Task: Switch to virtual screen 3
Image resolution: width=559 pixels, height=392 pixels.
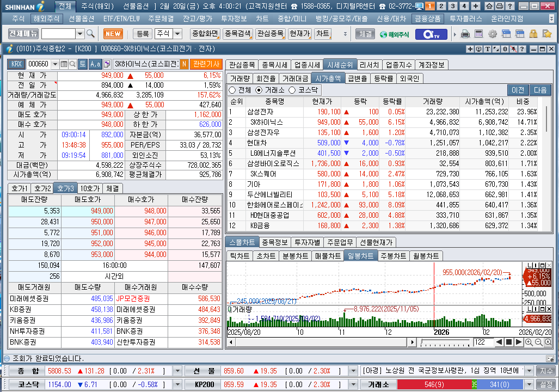Action: click(x=453, y=6)
